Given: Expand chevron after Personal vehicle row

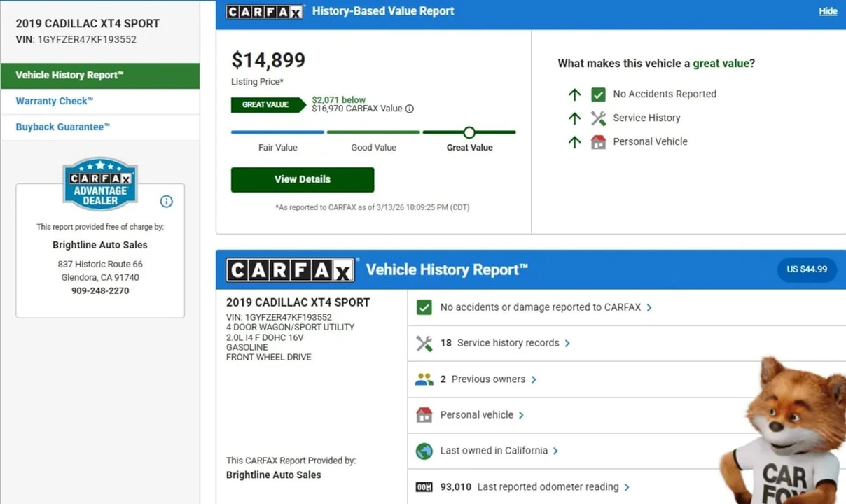Looking at the screenshot, I should pyautogui.click(x=521, y=415).
